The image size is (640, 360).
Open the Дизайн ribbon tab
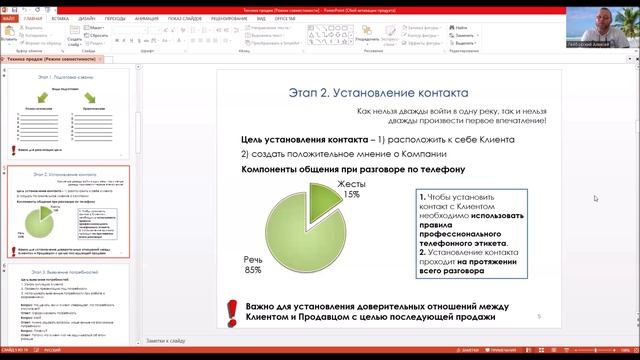click(x=87, y=18)
